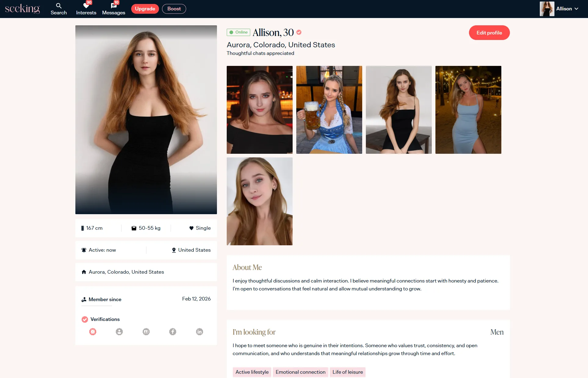Open the large main profile photo

click(x=146, y=120)
